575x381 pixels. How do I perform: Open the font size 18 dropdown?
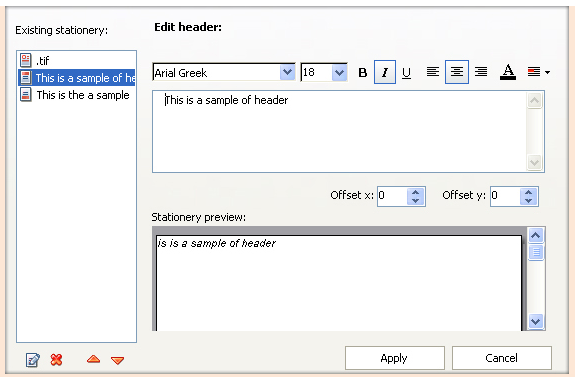point(340,72)
